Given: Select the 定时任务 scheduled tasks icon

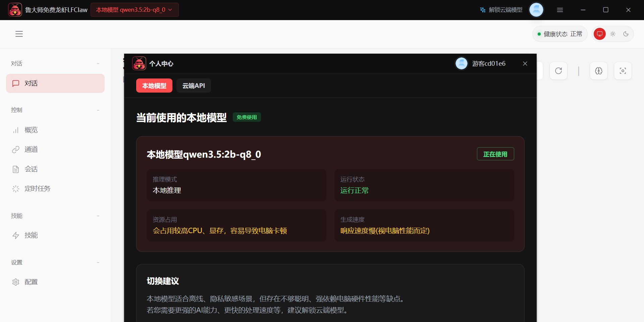Looking at the screenshot, I should tap(16, 188).
